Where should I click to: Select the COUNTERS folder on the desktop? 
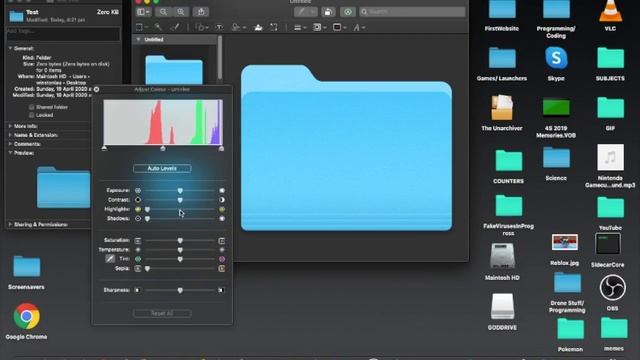508,160
